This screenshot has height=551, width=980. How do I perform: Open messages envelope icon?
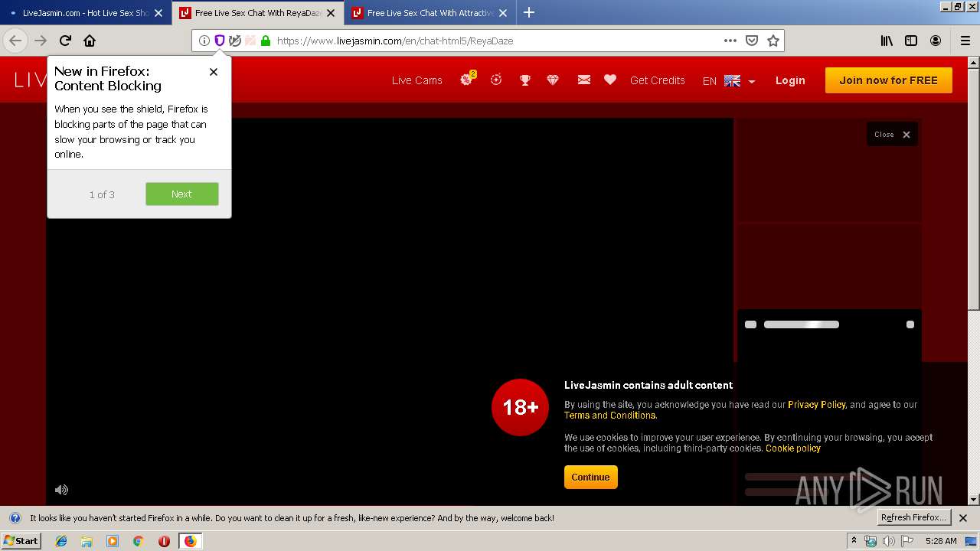pyautogui.click(x=583, y=80)
